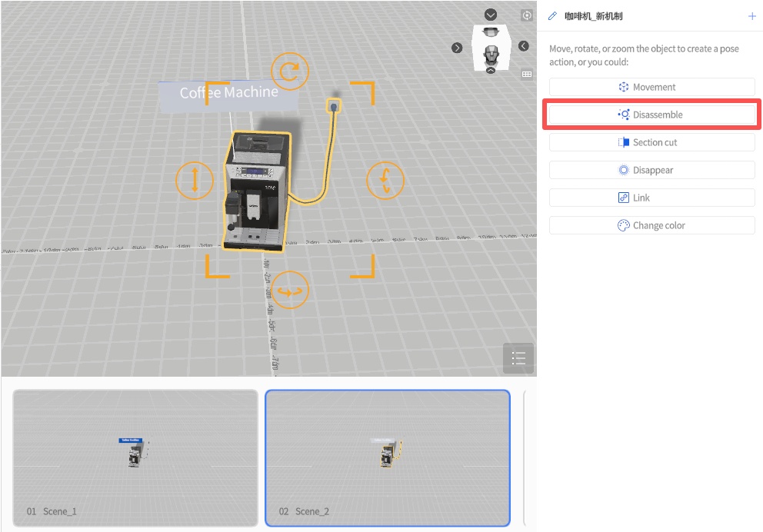Screen dimensions: 763x532
Task: Toggle the grid icon below the view cube
Action: 527,75
